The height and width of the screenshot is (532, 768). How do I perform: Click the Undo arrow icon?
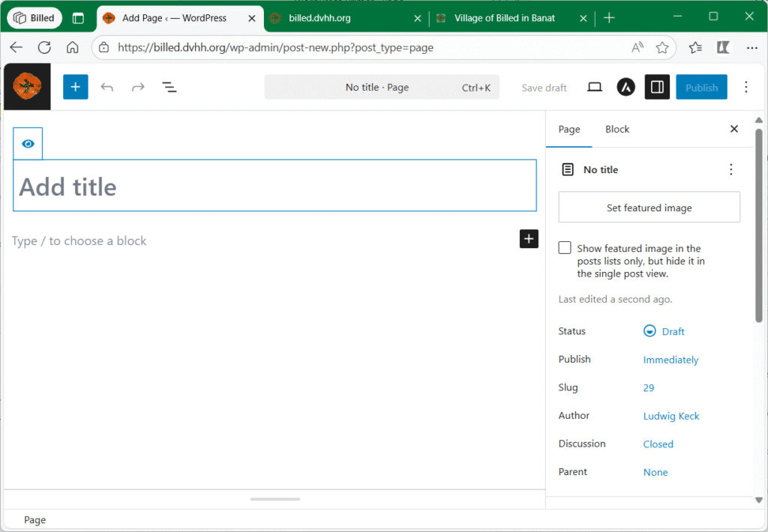click(107, 88)
